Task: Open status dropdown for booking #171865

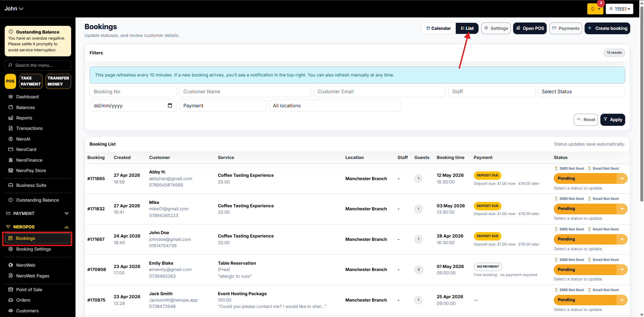Action: click(622, 178)
